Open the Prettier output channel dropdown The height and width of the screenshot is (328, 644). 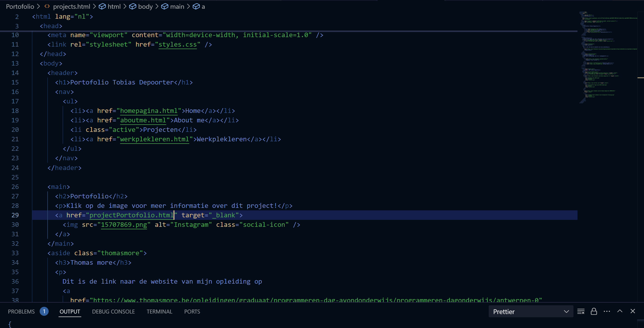531,312
